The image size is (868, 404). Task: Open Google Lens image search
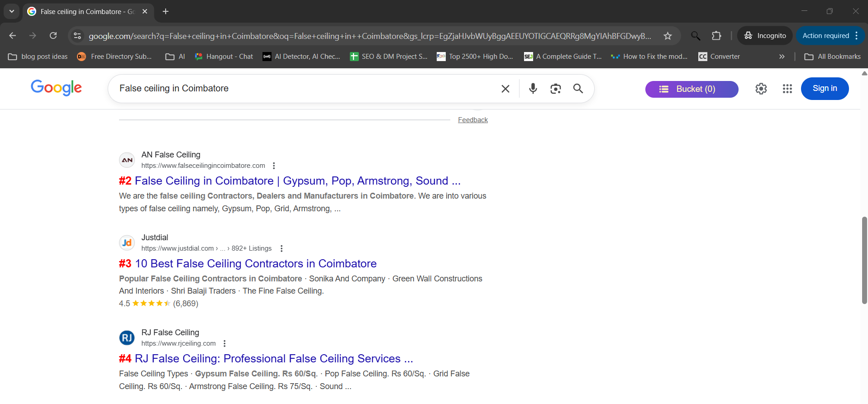(x=555, y=89)
